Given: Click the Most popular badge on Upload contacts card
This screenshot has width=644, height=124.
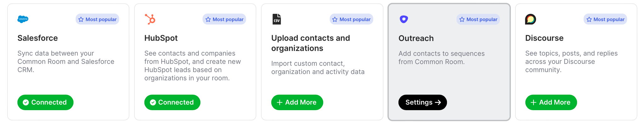Looking at the screenshot, I should 351,19.
